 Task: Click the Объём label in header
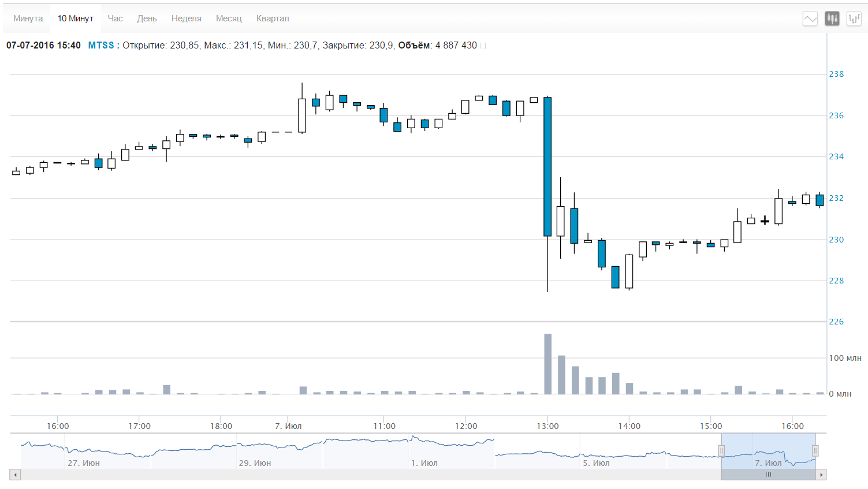point(414,46)
